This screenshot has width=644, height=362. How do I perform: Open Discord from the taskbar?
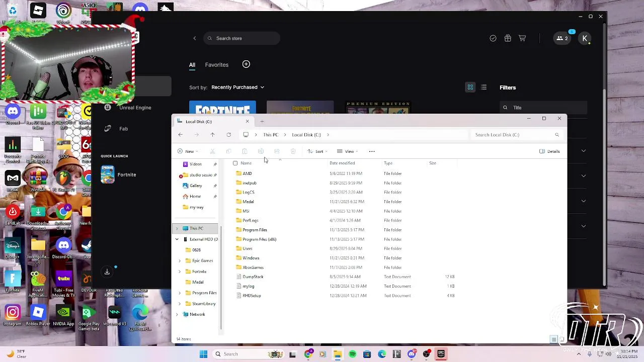point(412,354)
